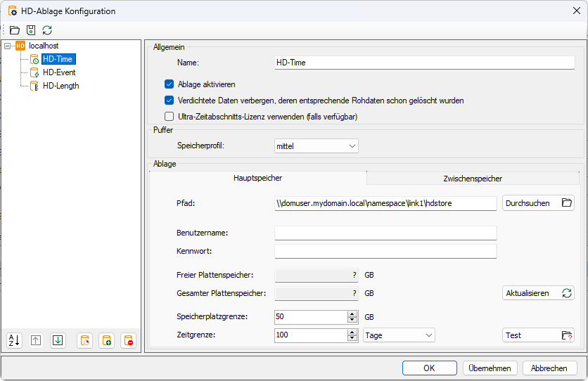588x381 pixels.
Task: Increase the Speicherplatzgrenze value with up arrow
Action: pyautogui.click(x=352, y=314)
